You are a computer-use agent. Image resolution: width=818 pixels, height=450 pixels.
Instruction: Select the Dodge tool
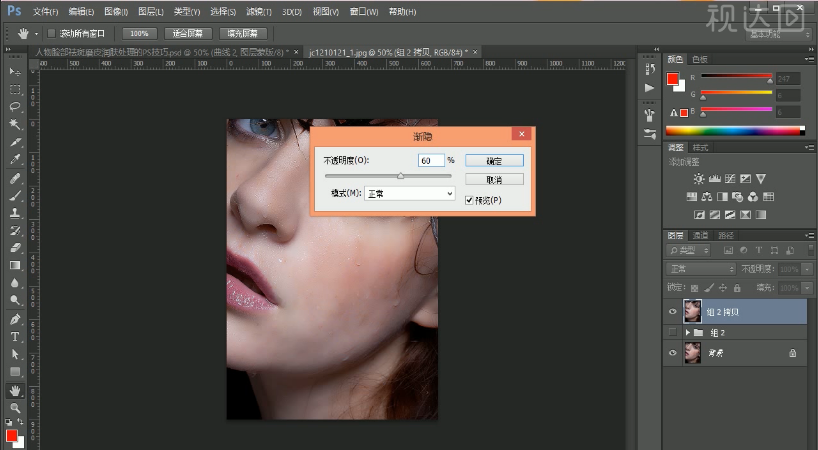point(15,300)
